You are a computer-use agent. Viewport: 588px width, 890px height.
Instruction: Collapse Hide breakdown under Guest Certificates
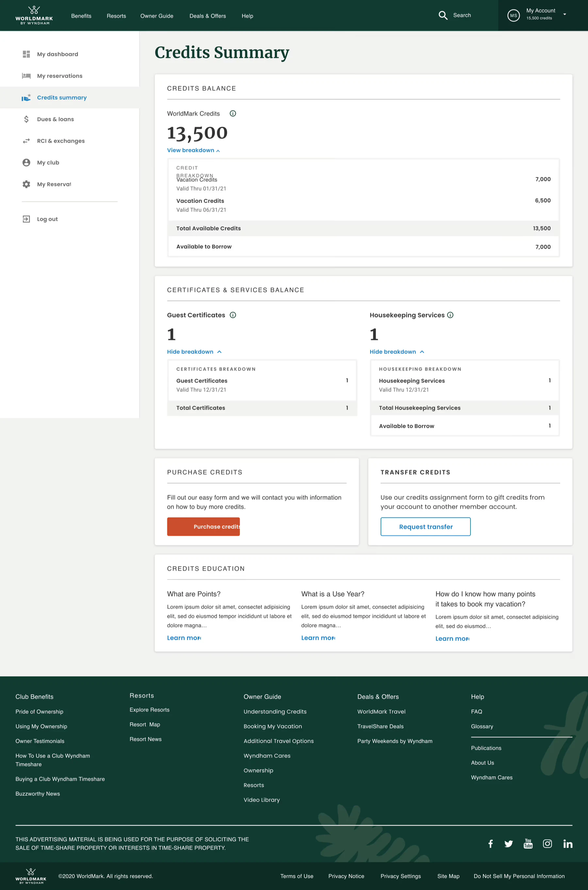pyautogui.click(x=194, y=352)
